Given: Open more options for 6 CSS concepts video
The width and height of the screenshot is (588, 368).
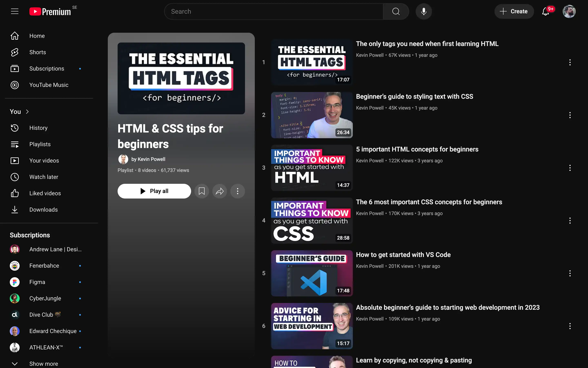Looking at the screenshot, I should coord(570,221).
